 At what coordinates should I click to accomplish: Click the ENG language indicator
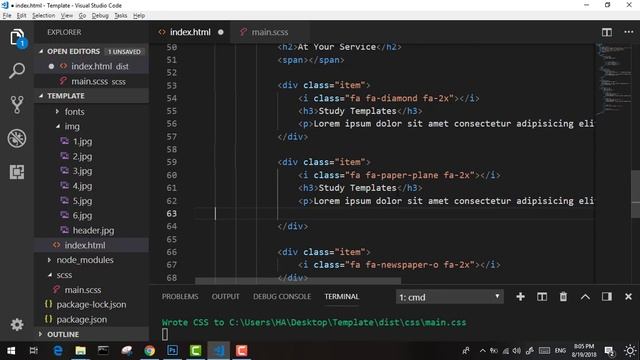[560, 351]
